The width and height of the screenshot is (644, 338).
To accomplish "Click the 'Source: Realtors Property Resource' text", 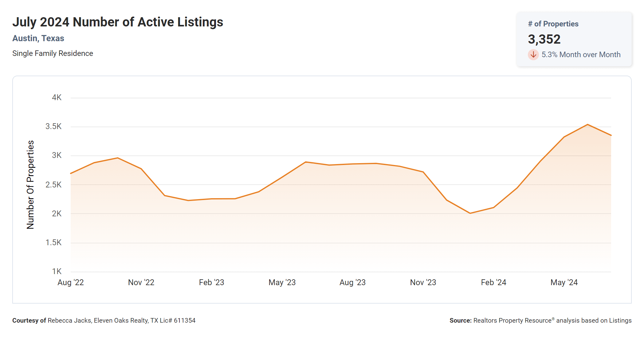I will point(540,320).
